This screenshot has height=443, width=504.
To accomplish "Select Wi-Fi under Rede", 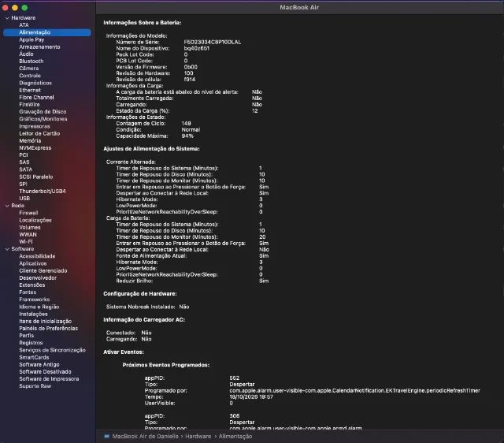I will pos(26,242).
